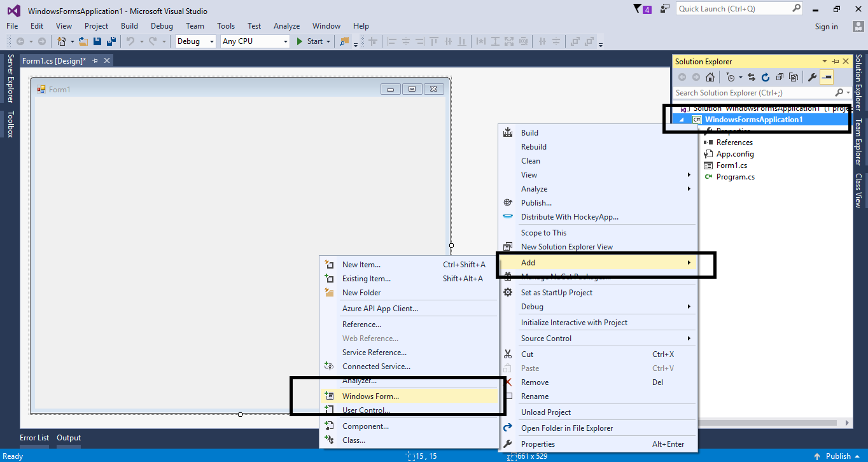Select References node in Solution Explorer

[x=734, y=143]
